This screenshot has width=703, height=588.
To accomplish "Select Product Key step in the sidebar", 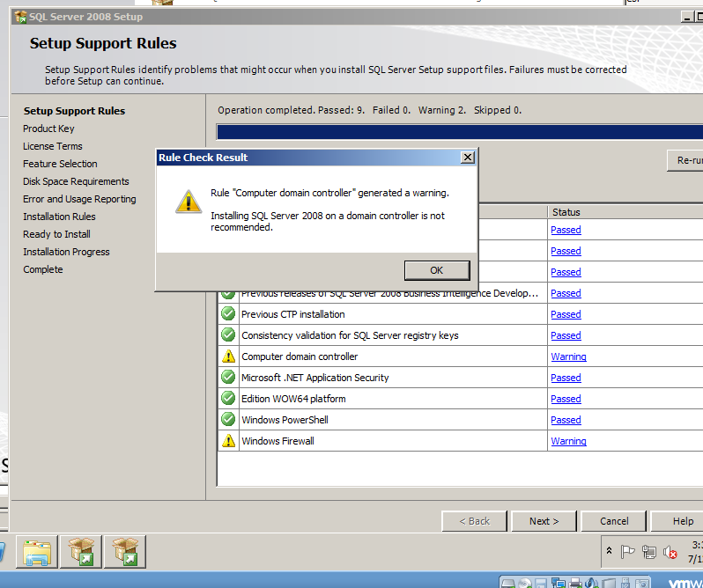I will [48, 129].
